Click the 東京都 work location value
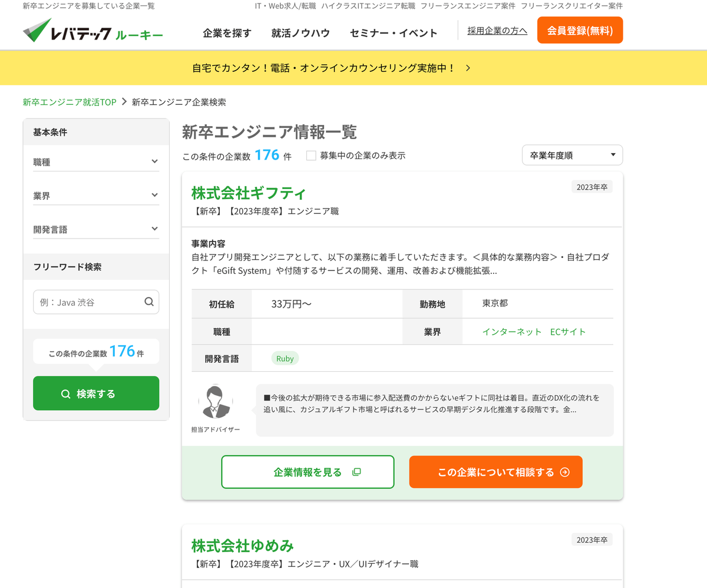 [495, 303]
